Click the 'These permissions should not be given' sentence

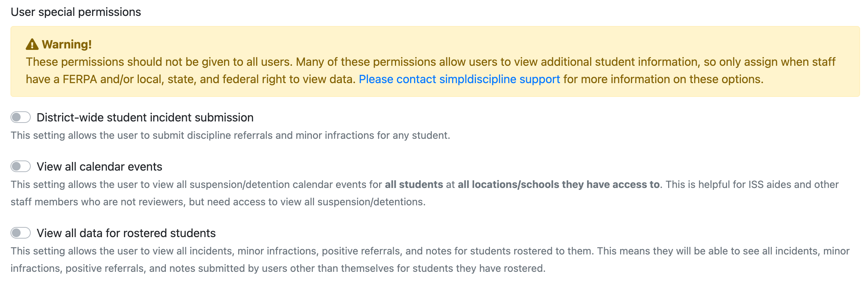159,62
